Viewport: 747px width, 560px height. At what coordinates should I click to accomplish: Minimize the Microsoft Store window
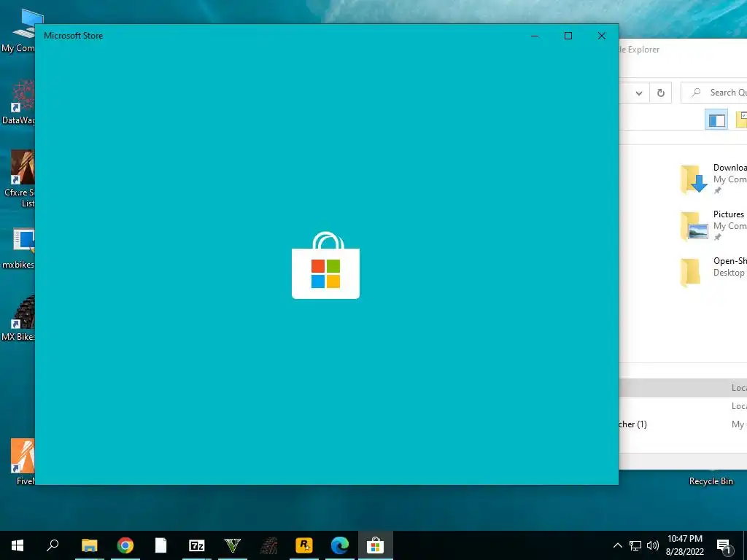pos(535,36)
